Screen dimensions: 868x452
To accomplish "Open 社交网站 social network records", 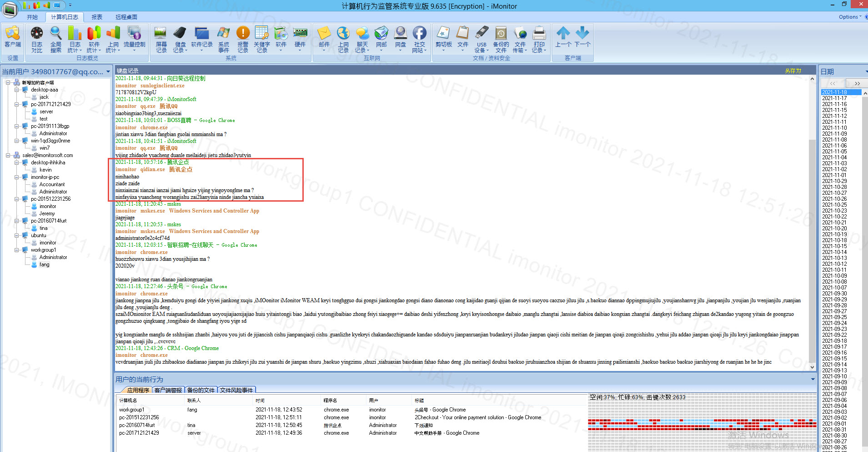I will pyautogui.click(x=420, y=39).
